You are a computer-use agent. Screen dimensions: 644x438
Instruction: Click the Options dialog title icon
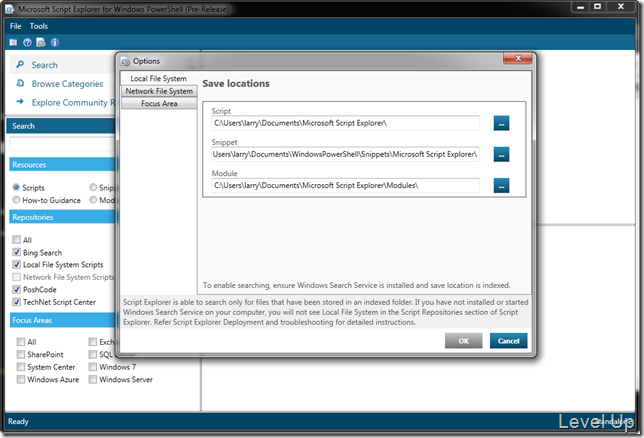(125, 62)
